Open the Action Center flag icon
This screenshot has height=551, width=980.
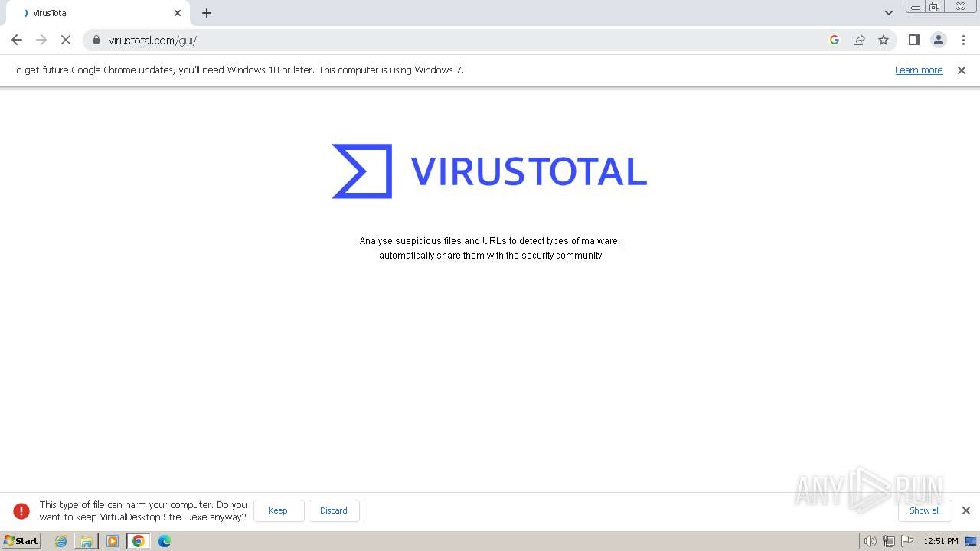coord(907,541)
